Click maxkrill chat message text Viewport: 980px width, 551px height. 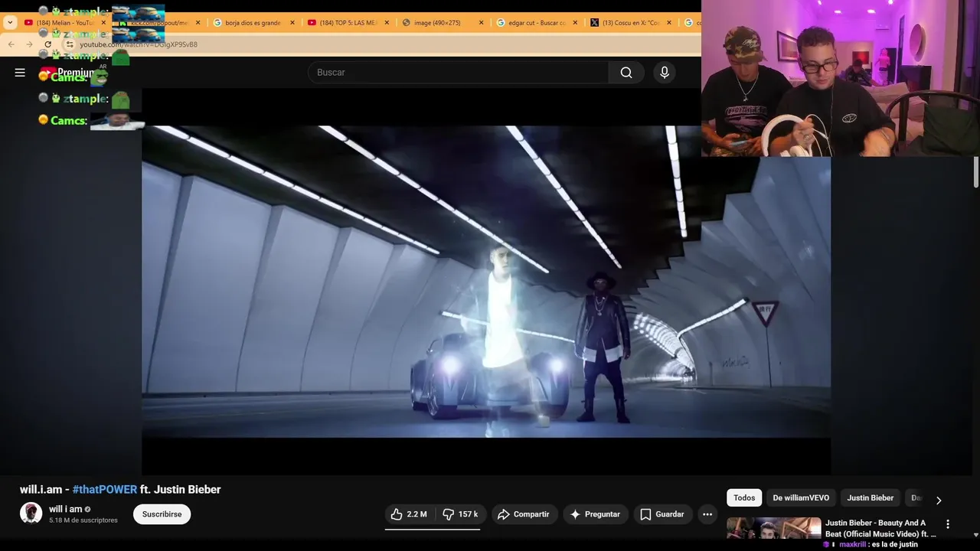[x=878, y=545]
